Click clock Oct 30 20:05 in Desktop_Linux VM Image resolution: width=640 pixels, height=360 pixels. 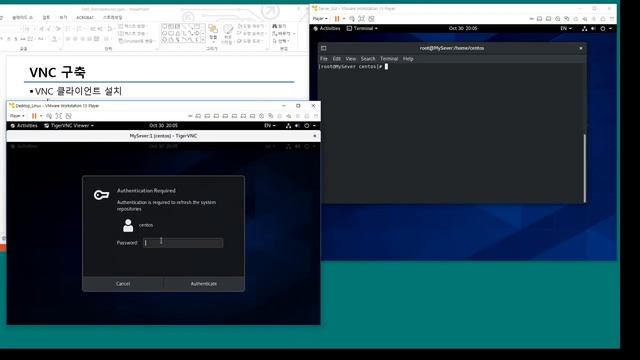point(163,126)
